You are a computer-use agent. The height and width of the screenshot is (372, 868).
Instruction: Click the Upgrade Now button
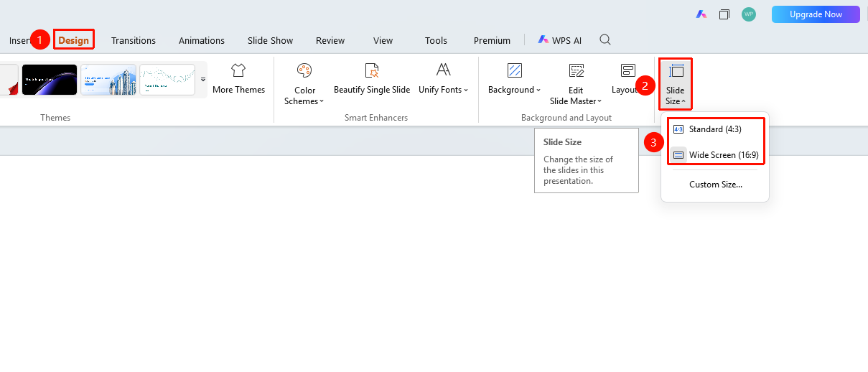click(816, 14)
